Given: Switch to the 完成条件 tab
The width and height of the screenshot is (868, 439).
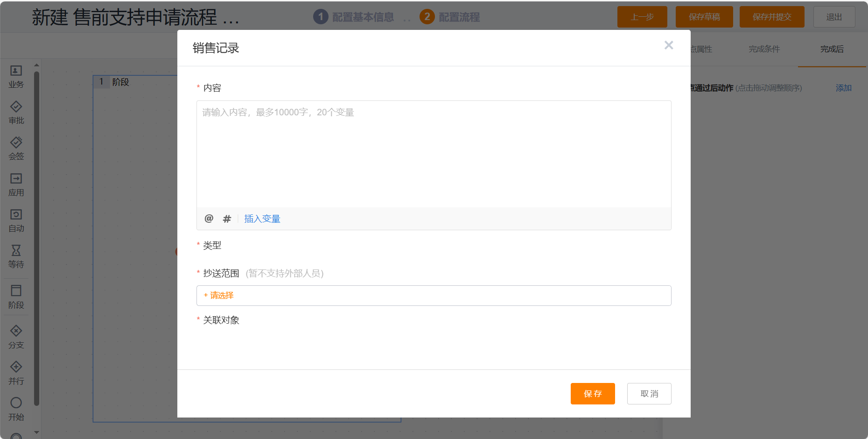Looking at the screenshot, I should point(764,49).
